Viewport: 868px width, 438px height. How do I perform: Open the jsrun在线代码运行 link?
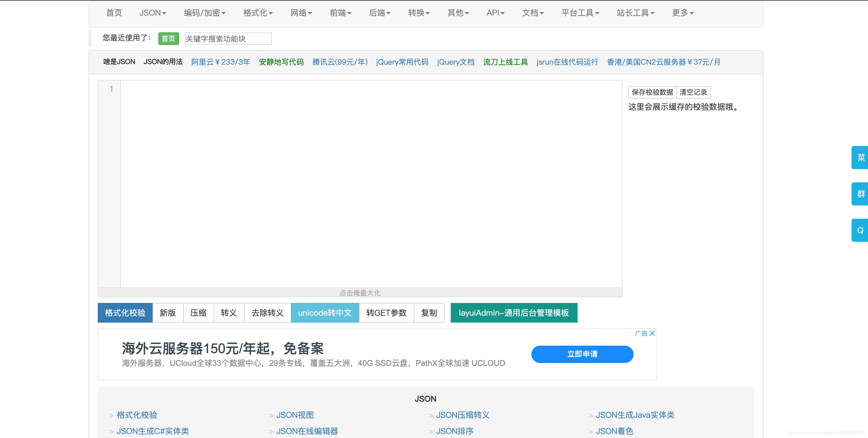tap(568, 62)
